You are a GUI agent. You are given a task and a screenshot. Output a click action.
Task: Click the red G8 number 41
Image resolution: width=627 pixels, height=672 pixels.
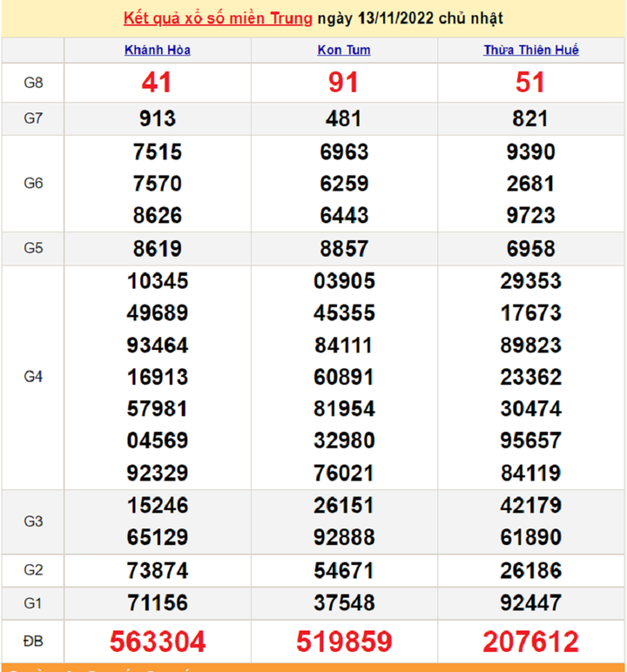coord(157,83)
